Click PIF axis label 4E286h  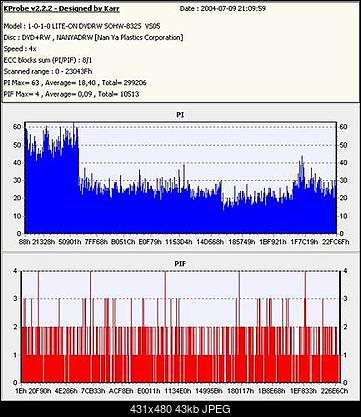click(66, 390)
